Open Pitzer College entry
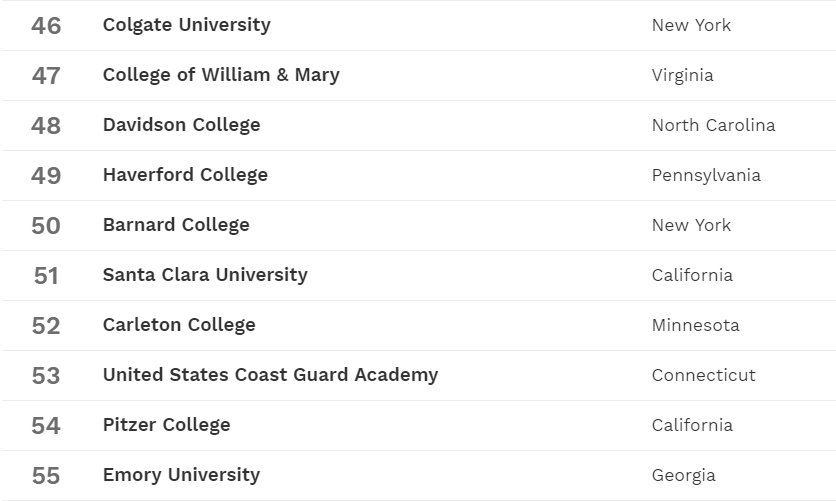This screenshot has height=501, width=836. pyautogui.click(x=166, y=425)
